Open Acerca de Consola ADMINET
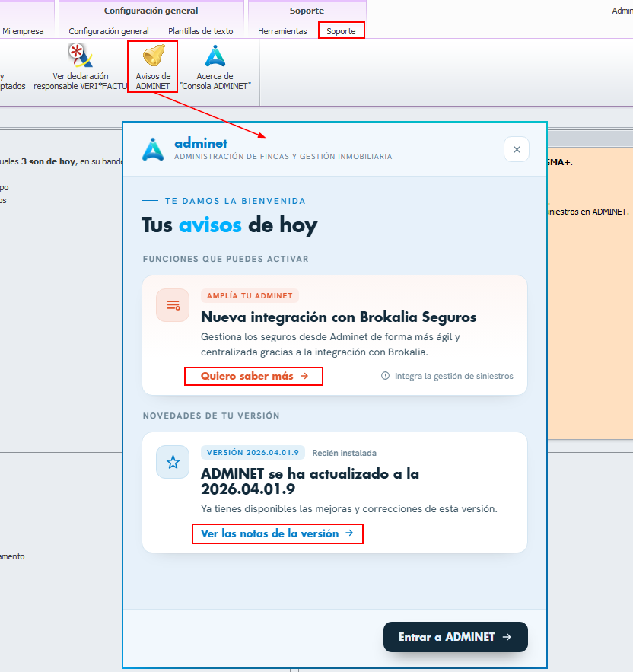Image resolution: width=633 pixels, height=672 pixels. coord(215,67)
